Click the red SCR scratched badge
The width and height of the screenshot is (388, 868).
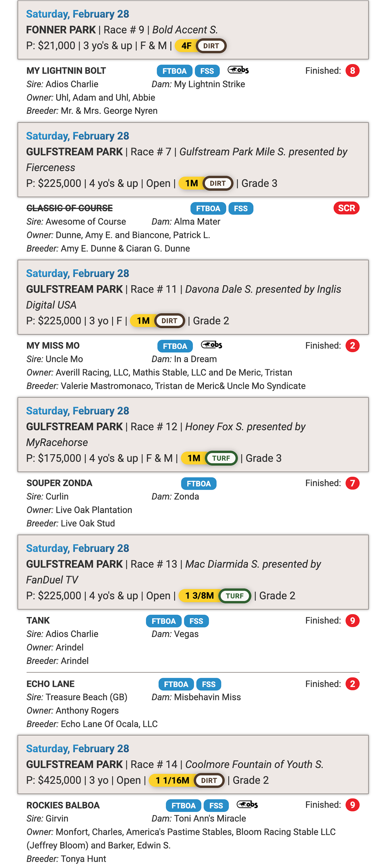tap(346, 208)
